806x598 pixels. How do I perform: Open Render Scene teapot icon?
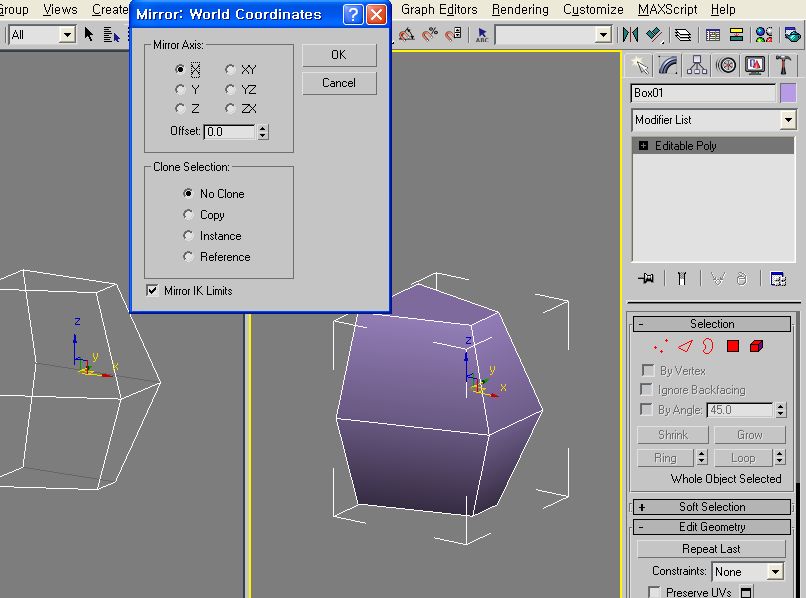pyautogui.click(x=792, y=34)
